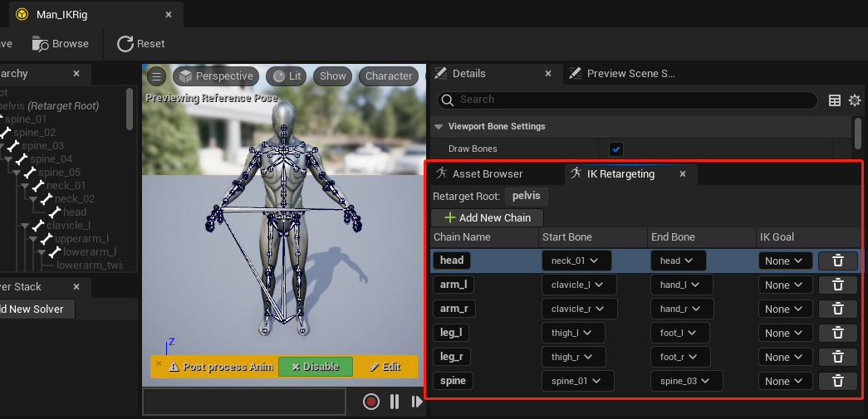868x419 pixels.
Task: Open the Perspective viewport mode menu
Action: [x=217, y=76]
